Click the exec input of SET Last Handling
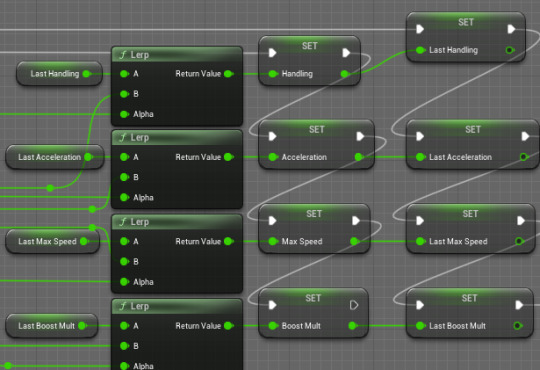The width and height of the screenshot is (540, 370). point(420,29)
